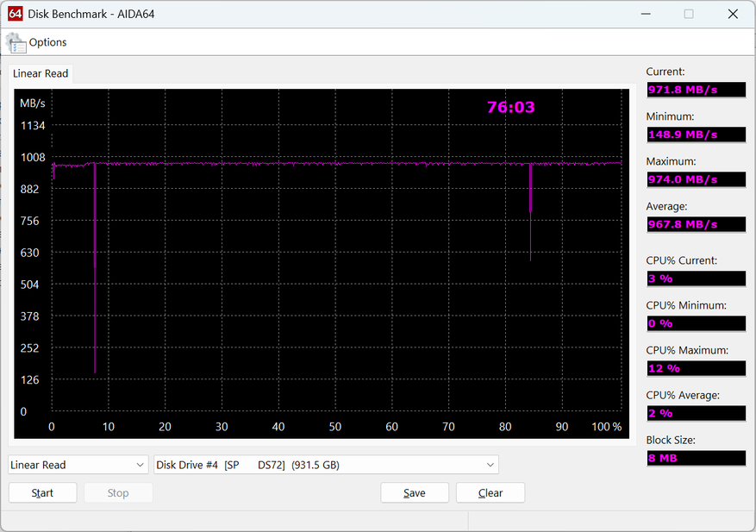Viewport: 756px width, 532px height.
Task: Click the CPU% Maximum 12 % value
Action: point(697,368)
